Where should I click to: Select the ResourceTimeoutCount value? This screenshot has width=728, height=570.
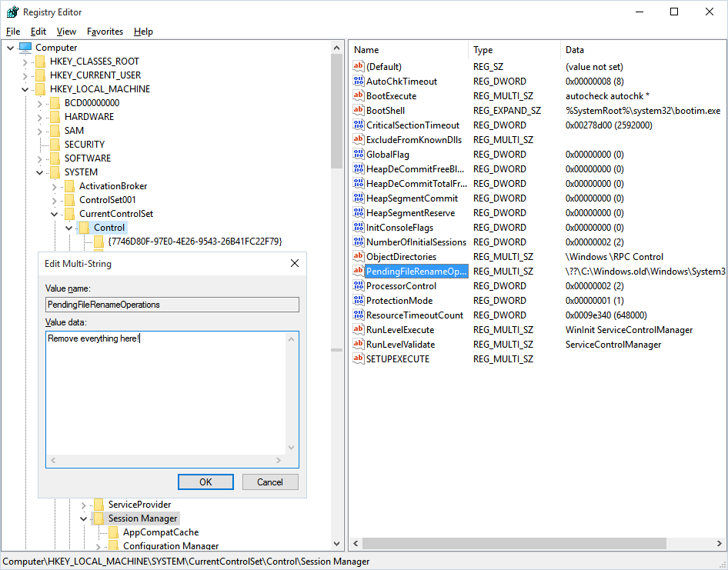coord(415,315)
